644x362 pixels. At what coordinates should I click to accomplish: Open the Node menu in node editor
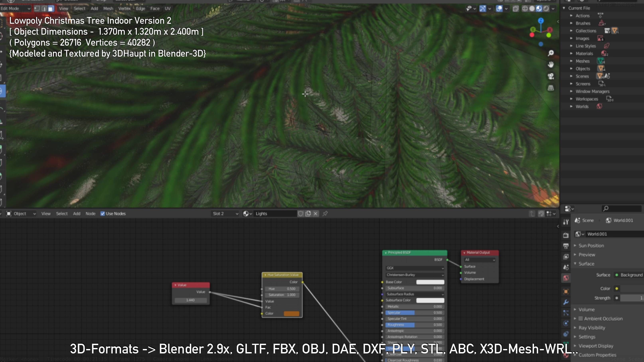pos(90,214)
